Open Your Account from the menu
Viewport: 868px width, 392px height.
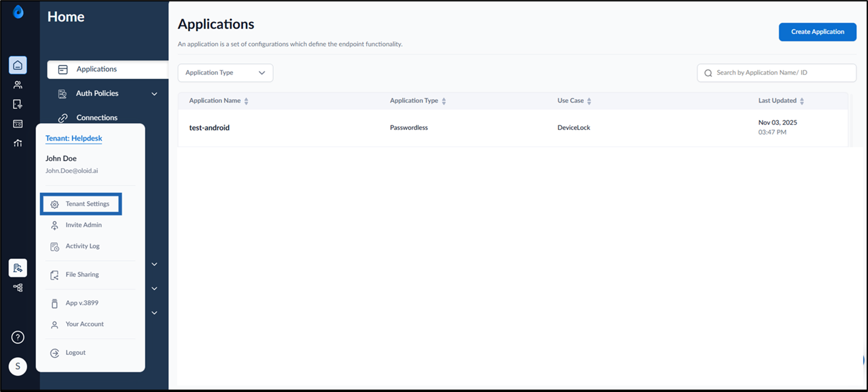(x=84, y=324)
